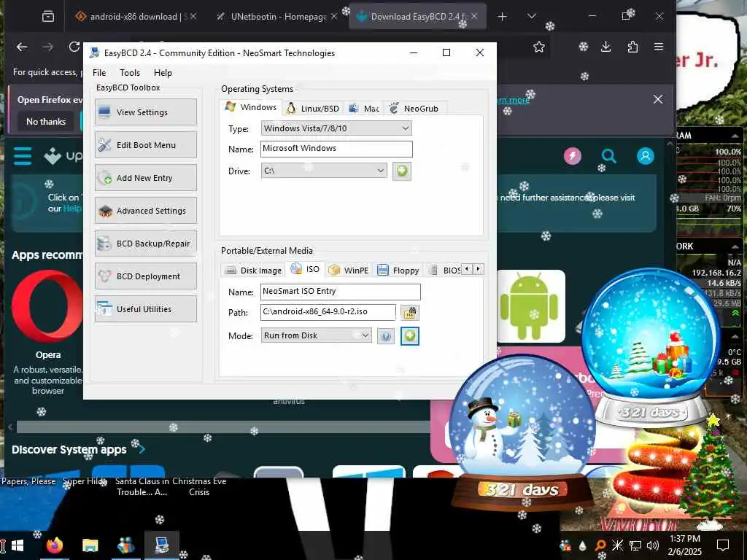Expand the Type dropdown Windows Vista/7/8/10

click(x=336, y=128)
